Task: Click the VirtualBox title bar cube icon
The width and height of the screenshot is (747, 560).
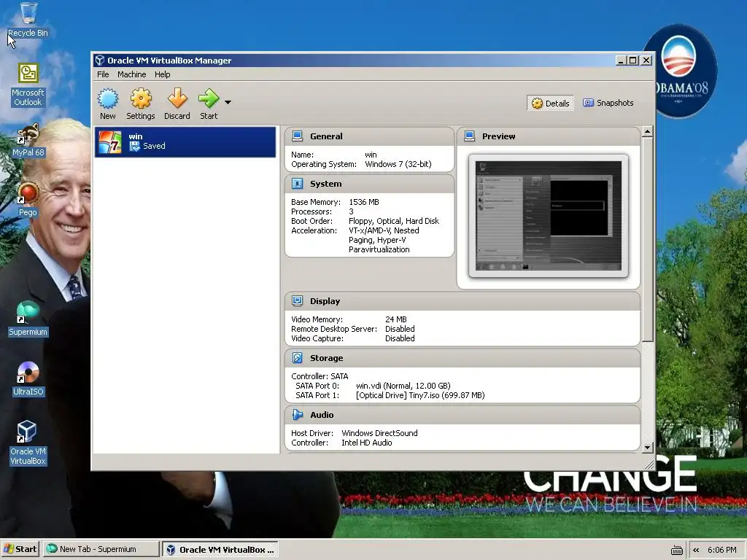Action: pos(99,61)
